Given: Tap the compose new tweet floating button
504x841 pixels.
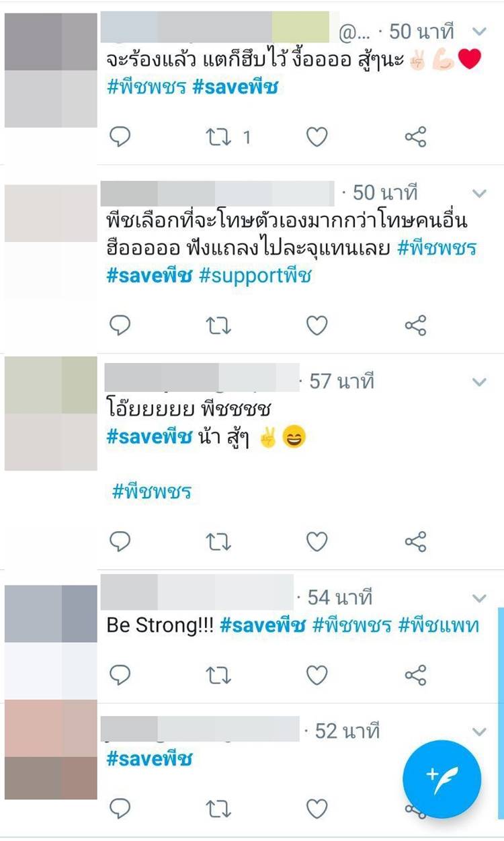Looking at the screenshot, I should coord(442,779).
